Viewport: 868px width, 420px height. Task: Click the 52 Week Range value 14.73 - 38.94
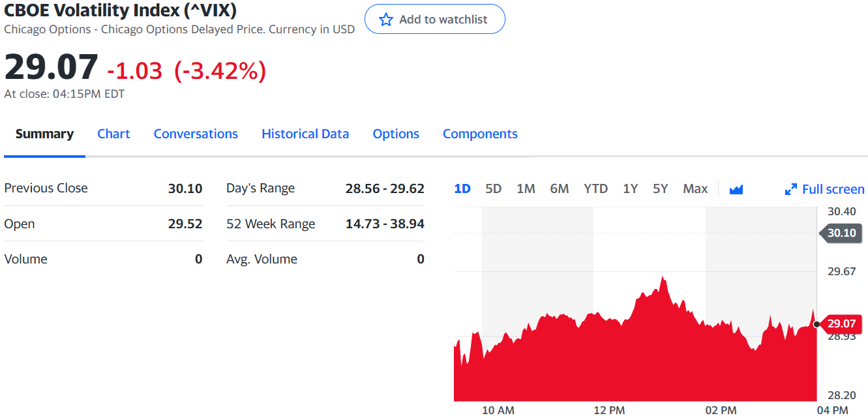[x=385, y=224]
